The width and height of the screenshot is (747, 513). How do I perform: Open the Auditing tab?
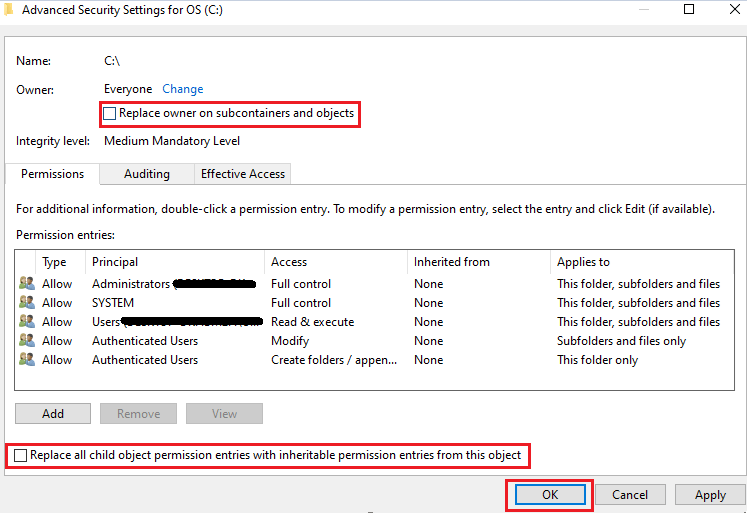[147, 174]
